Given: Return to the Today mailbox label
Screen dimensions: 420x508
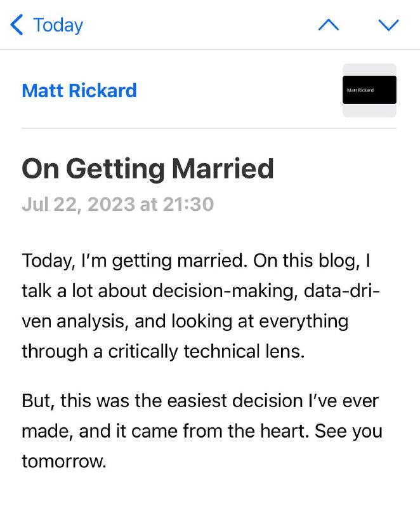Looking at the screenshot, I should 58,25.
